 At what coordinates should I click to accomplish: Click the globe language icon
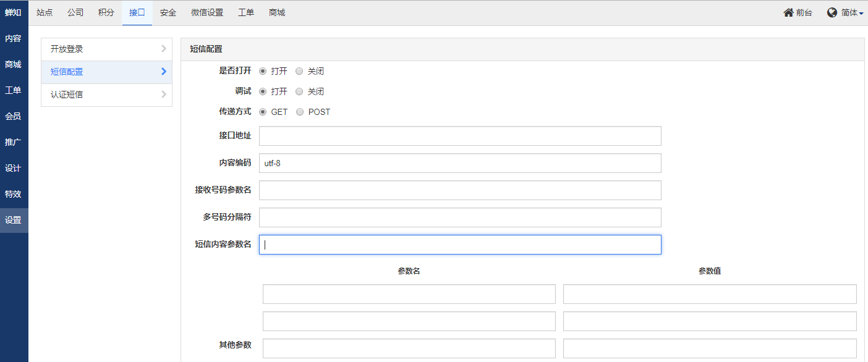point(832,12)
